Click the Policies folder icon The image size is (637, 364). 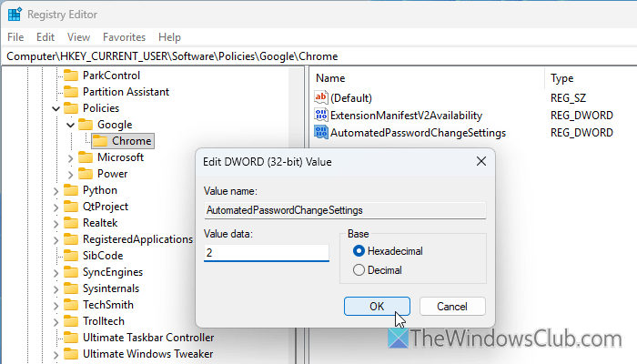[x=71, y=108]
